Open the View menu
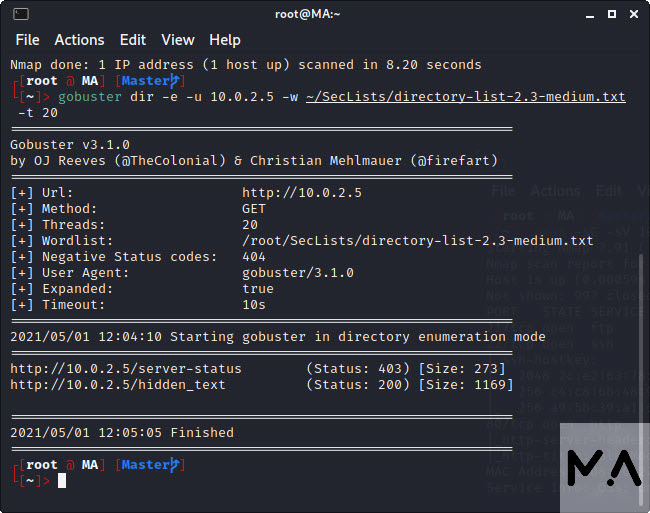The width and height of the screenshot is (650, 513). [178, 40]
